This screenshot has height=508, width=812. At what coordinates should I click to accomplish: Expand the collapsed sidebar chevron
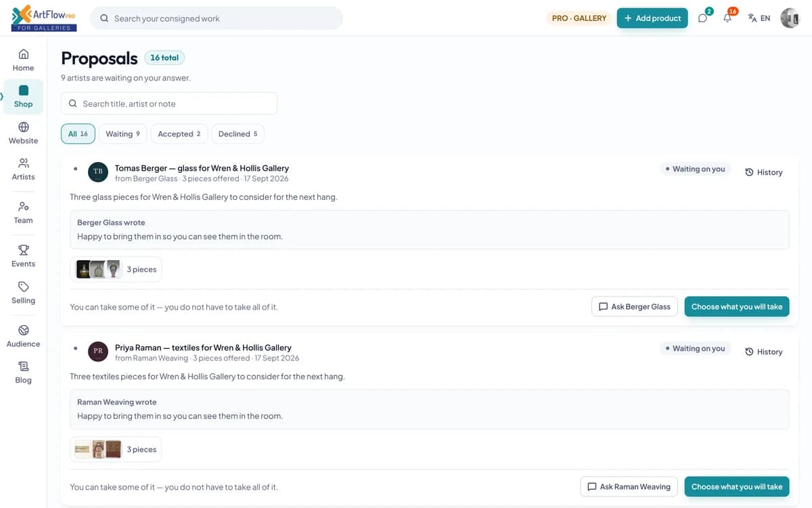(2, 96)
